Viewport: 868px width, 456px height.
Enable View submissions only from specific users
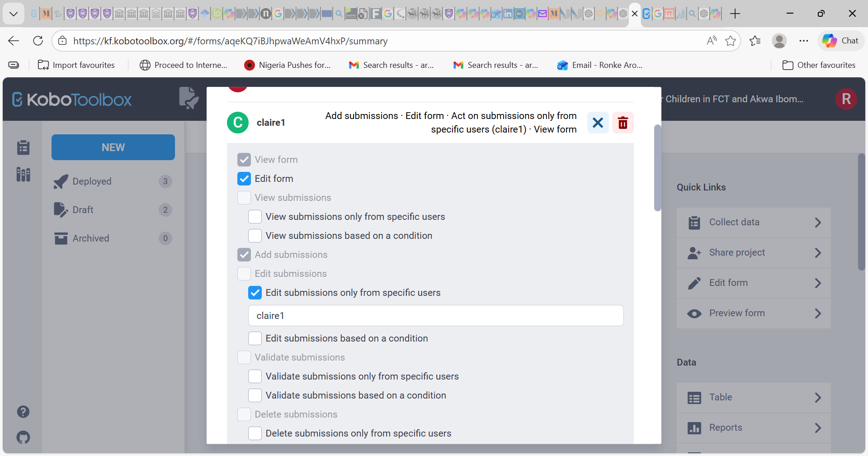[x=255, y=217]
